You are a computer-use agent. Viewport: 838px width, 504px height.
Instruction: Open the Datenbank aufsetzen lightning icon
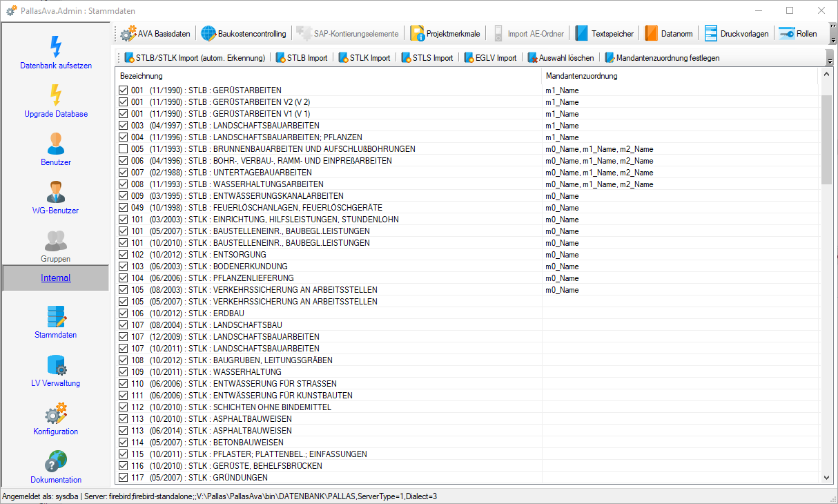tap(56, 46)
